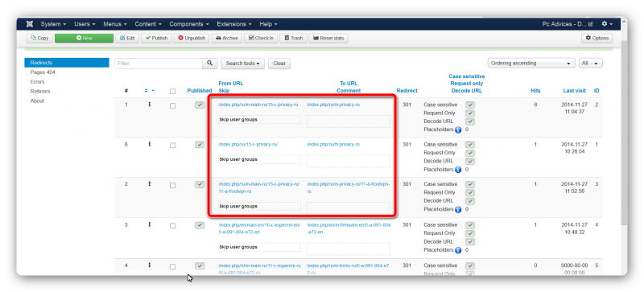The height and width of the screenshot is (292, 644).
Task: Open the All list limit dropdown
Action: pos(591,64)
